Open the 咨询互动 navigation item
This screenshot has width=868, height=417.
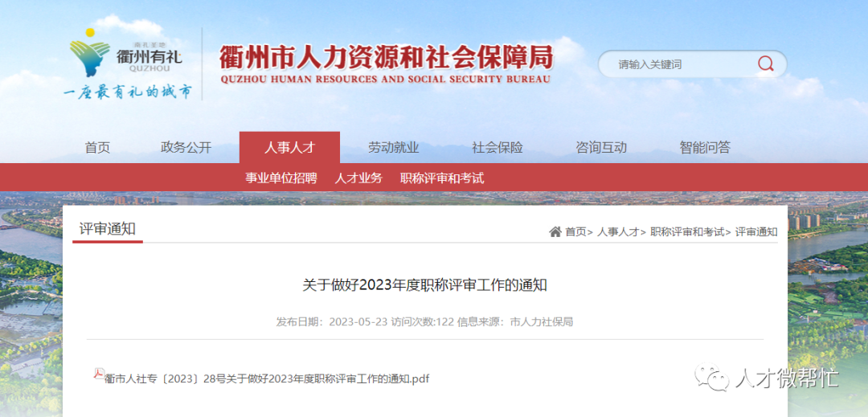(x=601, y=148)
